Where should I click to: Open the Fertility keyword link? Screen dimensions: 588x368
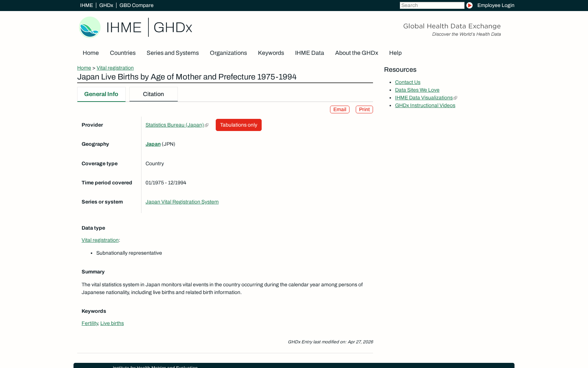90,323
